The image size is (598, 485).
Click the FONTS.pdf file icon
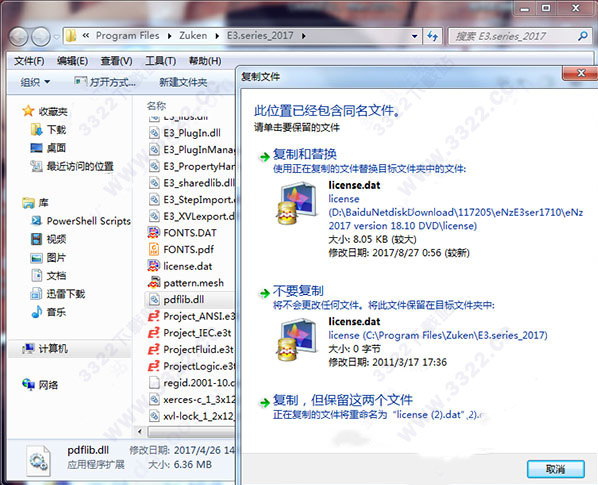(153, 249)
